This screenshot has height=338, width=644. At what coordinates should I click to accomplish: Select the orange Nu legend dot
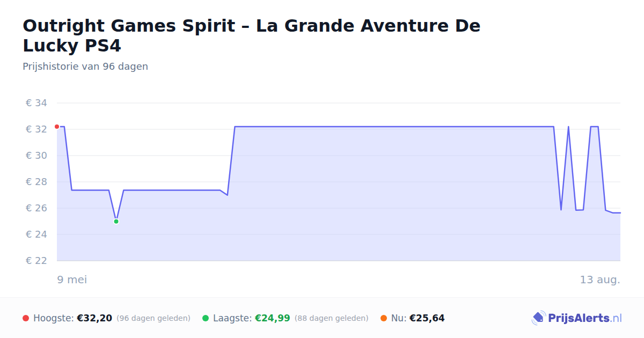[384, 318]
